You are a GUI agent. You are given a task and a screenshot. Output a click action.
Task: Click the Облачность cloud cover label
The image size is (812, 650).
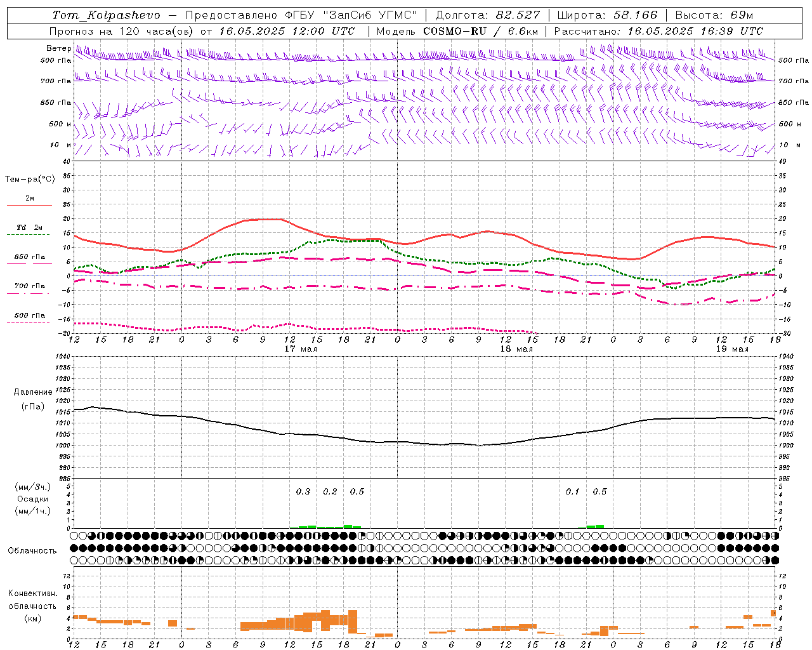coord(32,550)
